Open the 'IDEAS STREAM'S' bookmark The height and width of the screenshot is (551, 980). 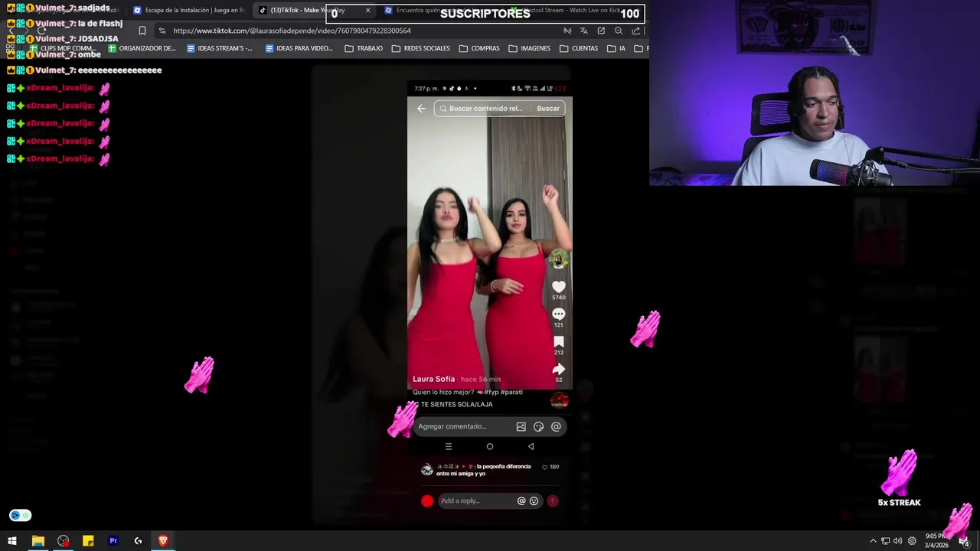pyautogui.click(x=220, y=48)
